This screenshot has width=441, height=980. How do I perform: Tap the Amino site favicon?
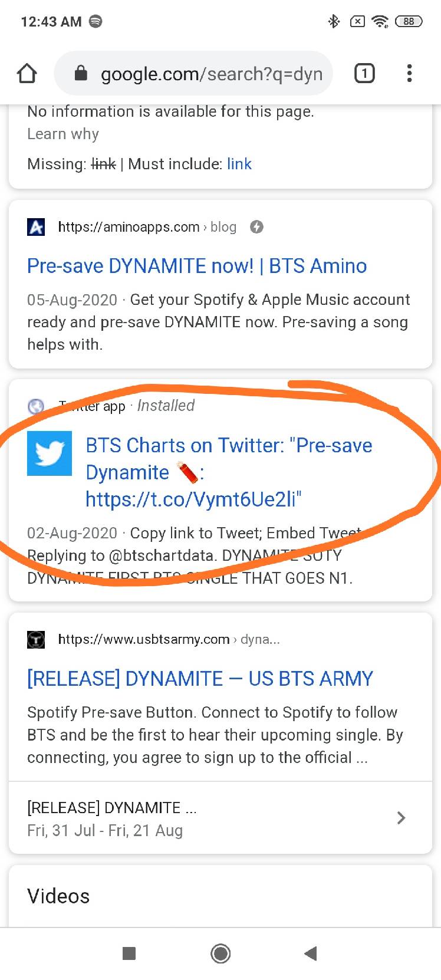(36, 227)
